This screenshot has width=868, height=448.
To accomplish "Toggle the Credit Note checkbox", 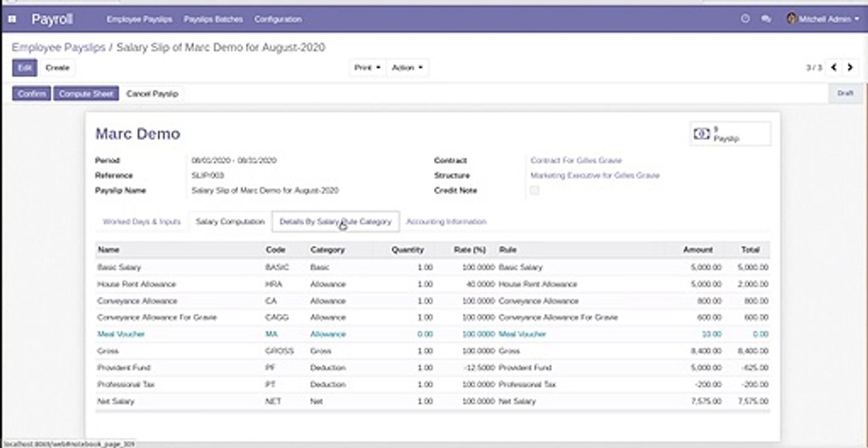I will click(534, 190).
